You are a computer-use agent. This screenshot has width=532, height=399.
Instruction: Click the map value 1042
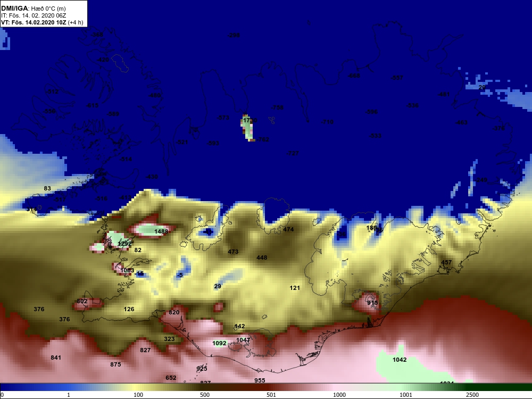pos(400,360)
